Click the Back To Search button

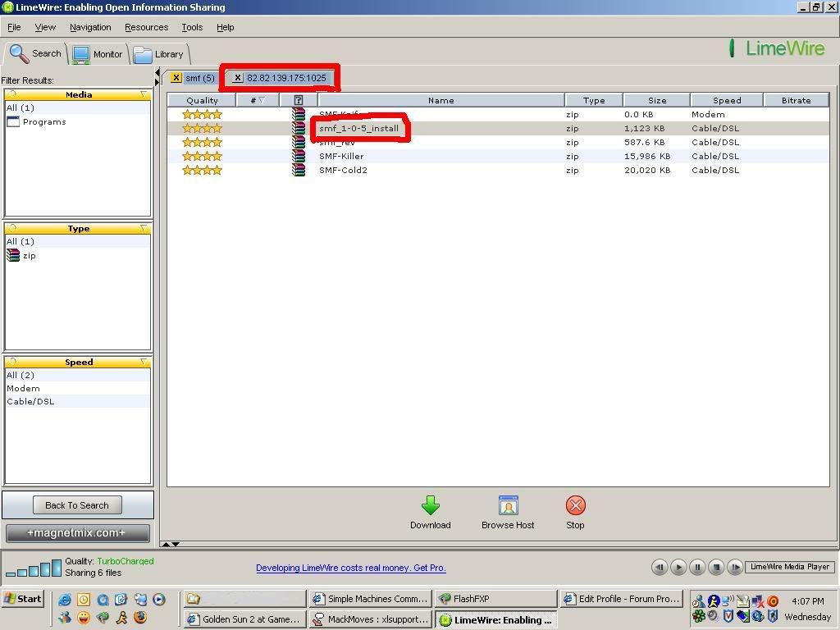[77, 505]
